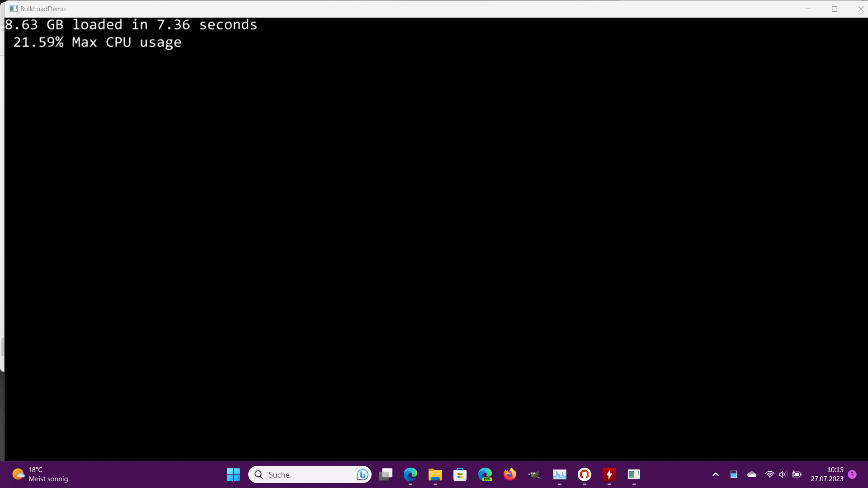Viewport: 868px width, 488px height.
Task: Expand hidden system tray icons
Action: (716, 474)
